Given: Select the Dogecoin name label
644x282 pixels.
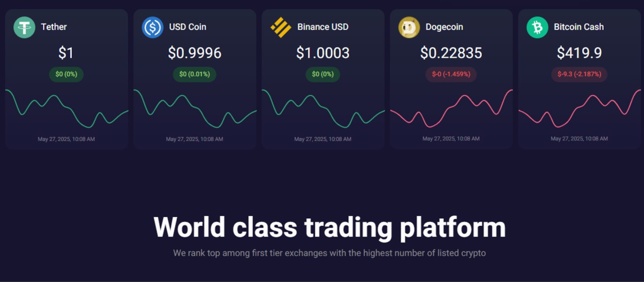Looking at the screenshot, I should (444, 27).
